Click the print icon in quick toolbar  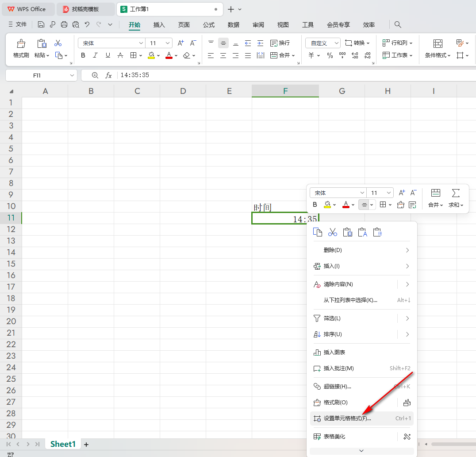64,25
